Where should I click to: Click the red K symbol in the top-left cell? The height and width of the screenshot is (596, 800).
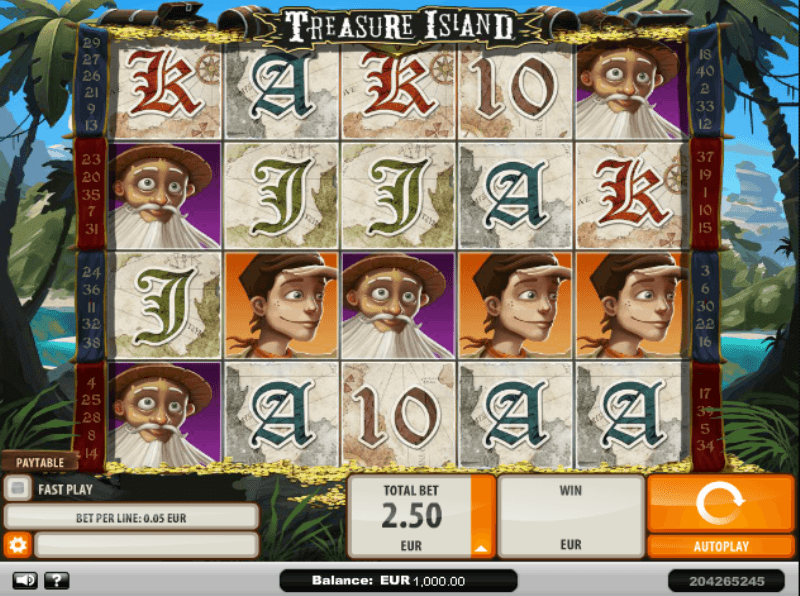164,91
